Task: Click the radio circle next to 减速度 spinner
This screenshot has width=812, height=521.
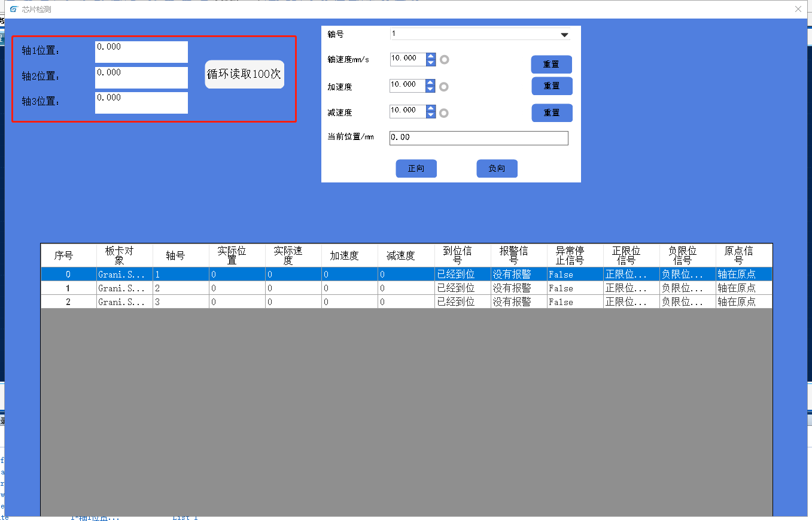Action: [x=444, y=112]
